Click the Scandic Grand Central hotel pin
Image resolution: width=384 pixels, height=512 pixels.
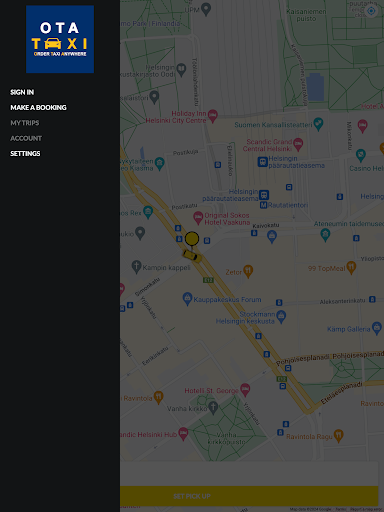[298, 144]
